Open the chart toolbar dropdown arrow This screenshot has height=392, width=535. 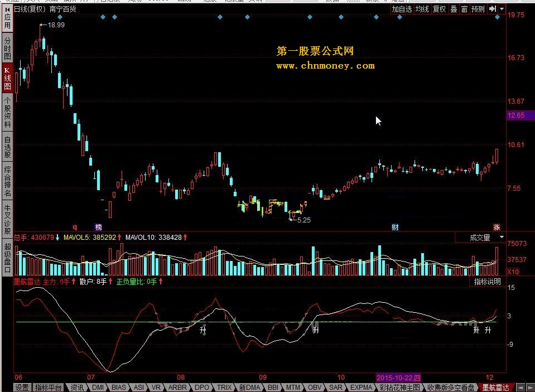(x=502, y=9)
